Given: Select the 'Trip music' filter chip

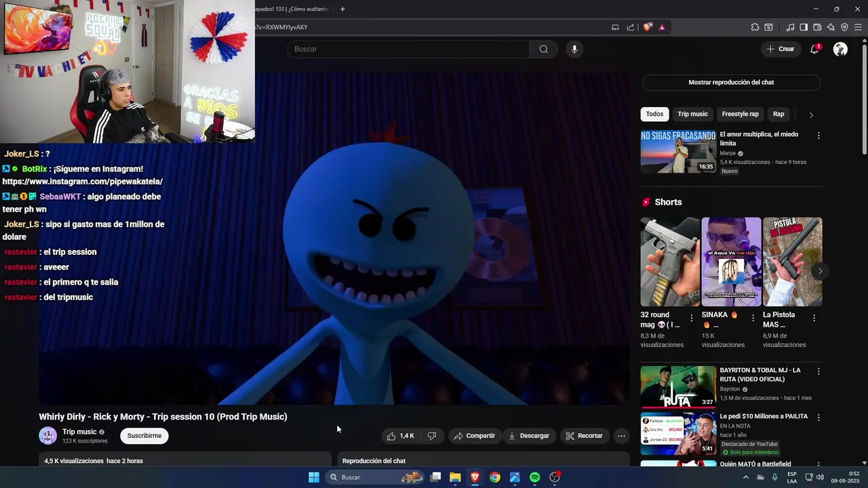Looking at the screenshot, I should click(692, 114).
